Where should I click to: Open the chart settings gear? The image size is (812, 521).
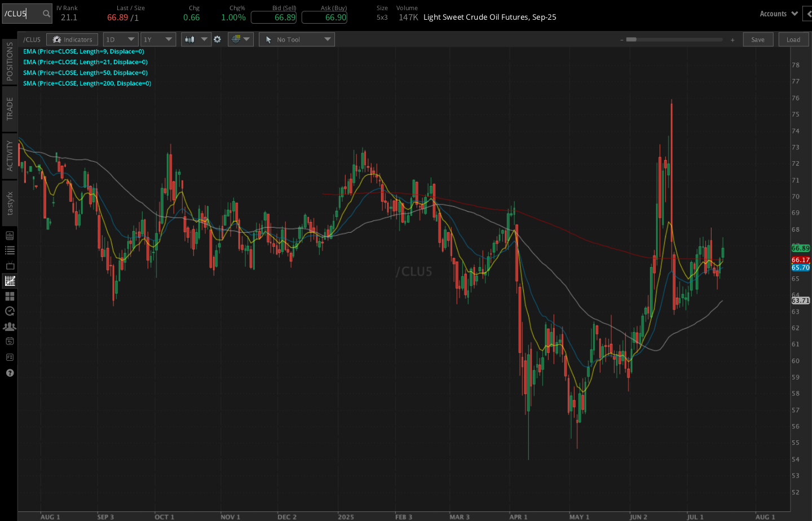click(x=217, y=39)
